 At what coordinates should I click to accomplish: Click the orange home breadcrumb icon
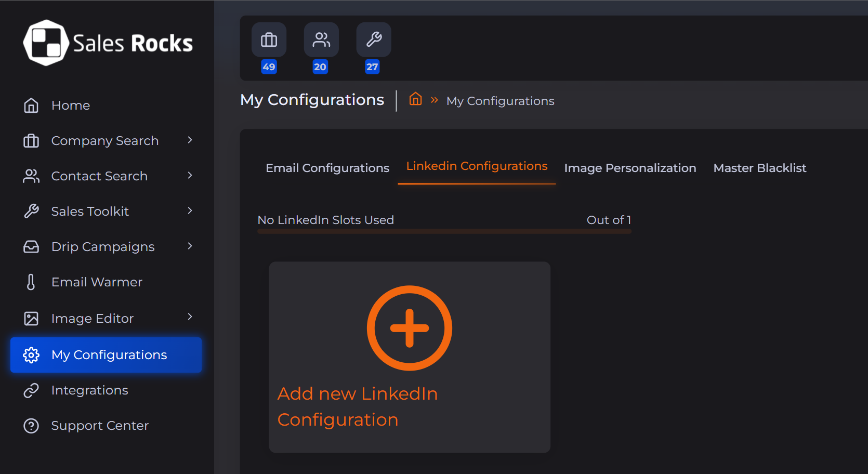point(415,99)
